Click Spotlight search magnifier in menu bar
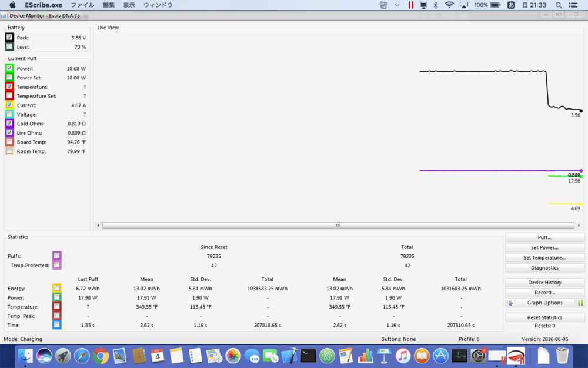This screenshot has height=368, width=588. tap(559, 5)
